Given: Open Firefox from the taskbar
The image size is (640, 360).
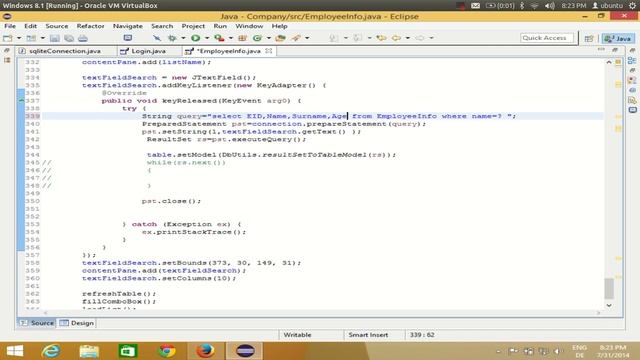Looking at the screenshot, I should coord(205,351).
